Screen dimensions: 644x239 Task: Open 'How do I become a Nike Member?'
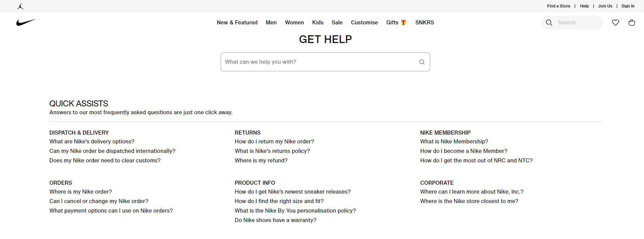tap(464, 151)
